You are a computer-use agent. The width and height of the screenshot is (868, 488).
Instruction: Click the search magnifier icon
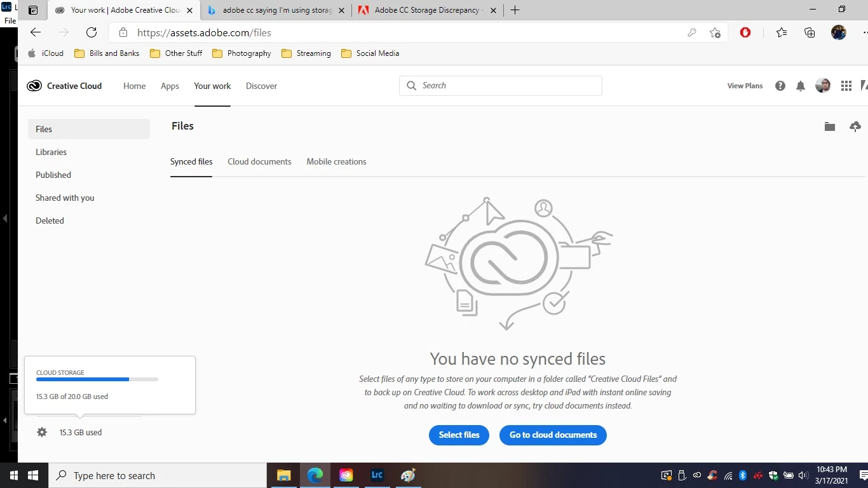(411, 86)
